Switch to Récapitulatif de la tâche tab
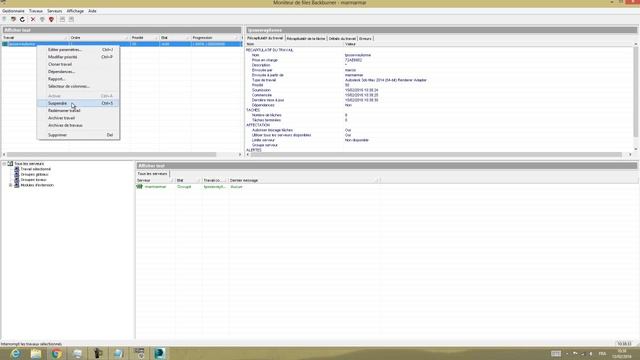The image size is (640, 360). tap(306, 38)
